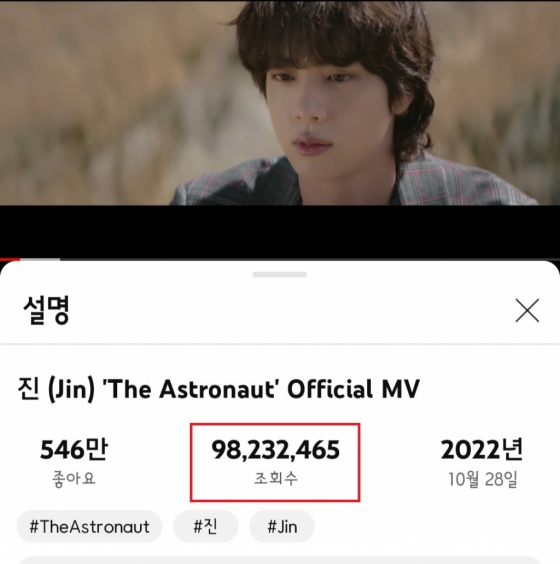Select the #진 hashtag chip
Image resolution: width=560 pixels, height=564 pixels.
(x=206, y=526)
